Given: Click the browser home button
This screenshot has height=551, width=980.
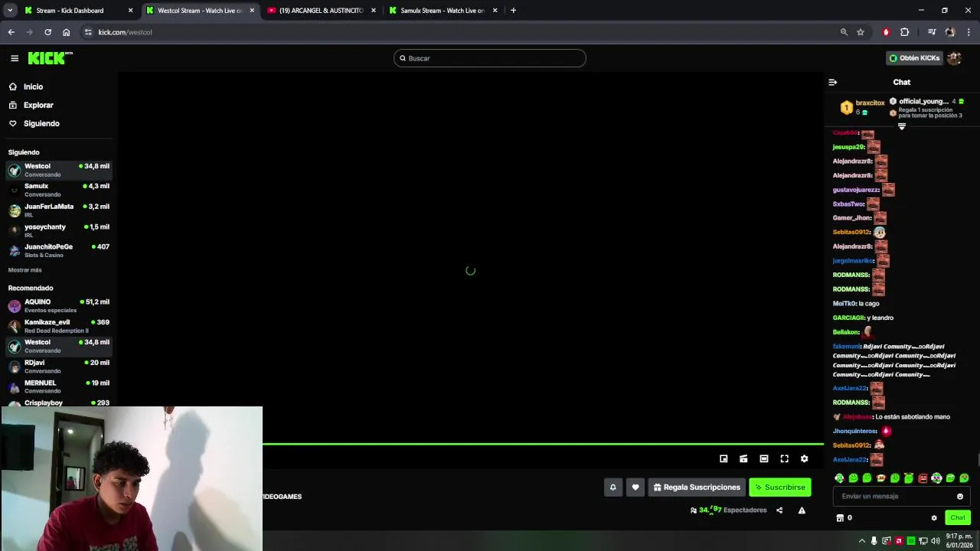Looking at the screenshot, I should 66,32.
